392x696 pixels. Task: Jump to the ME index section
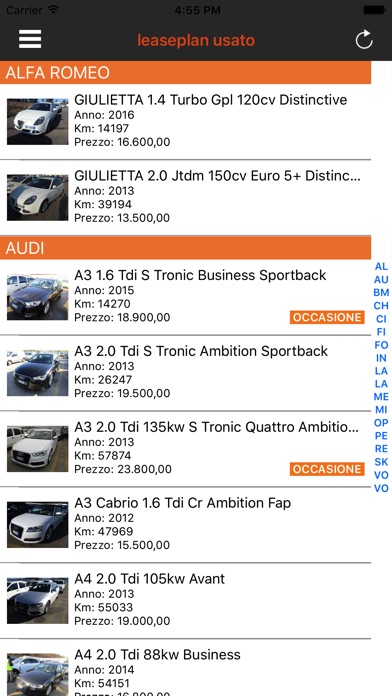pyautogui.click(x=381, y=397)
